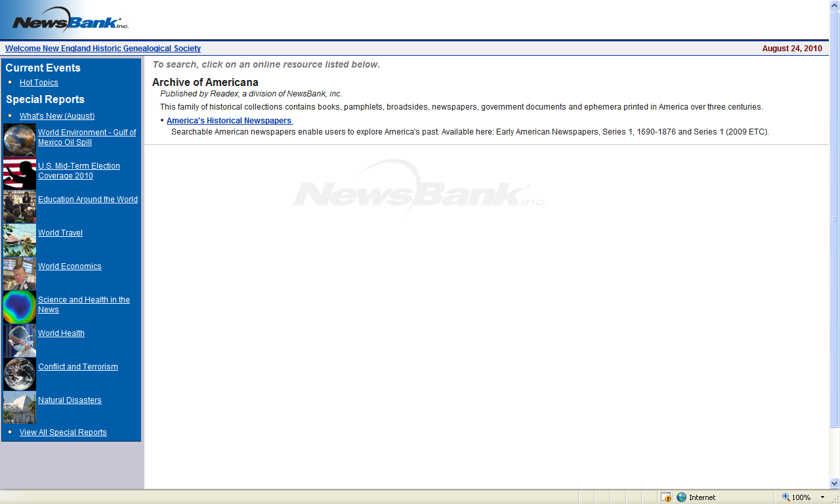Screen dimensions: 840x504
Task: Open the World Health link
Action: [x=61, y=333]
